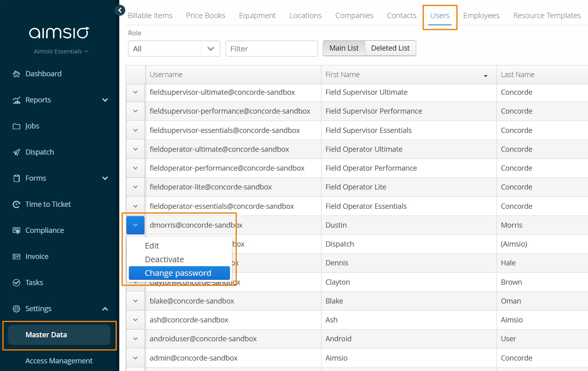Close the dmorris row actions menu button
The width and height of the screenshot is (588, 371).
pos(136,225)
